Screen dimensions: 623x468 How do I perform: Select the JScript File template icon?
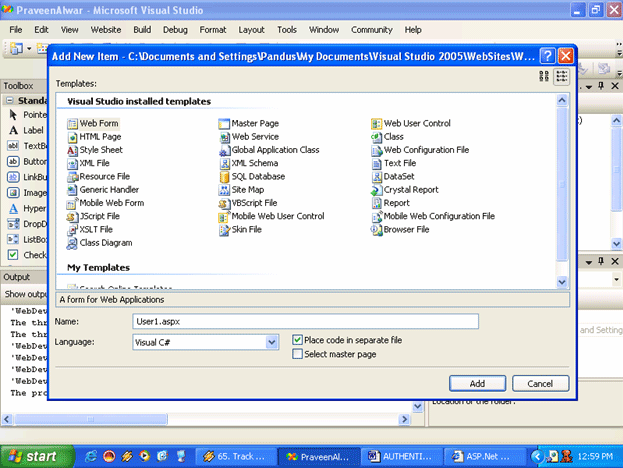[72, 217]
